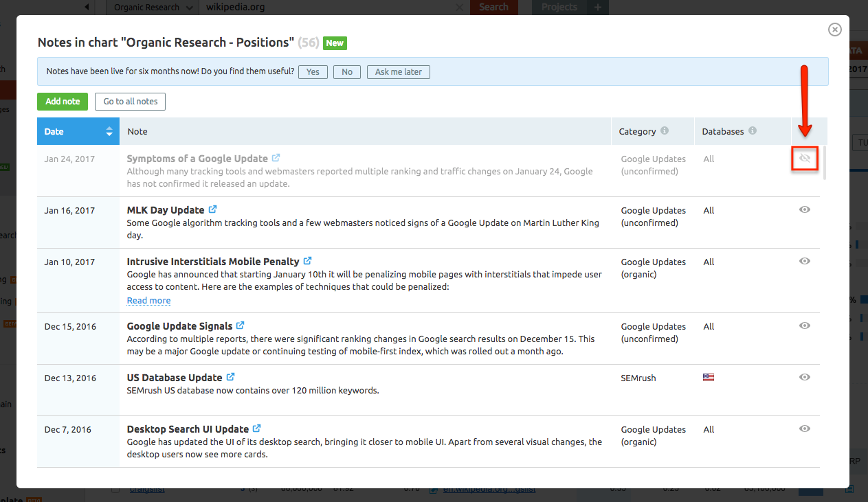868x502 pixels.
Task: Sort notes by the Date column
Action: [x=78, y=131]
